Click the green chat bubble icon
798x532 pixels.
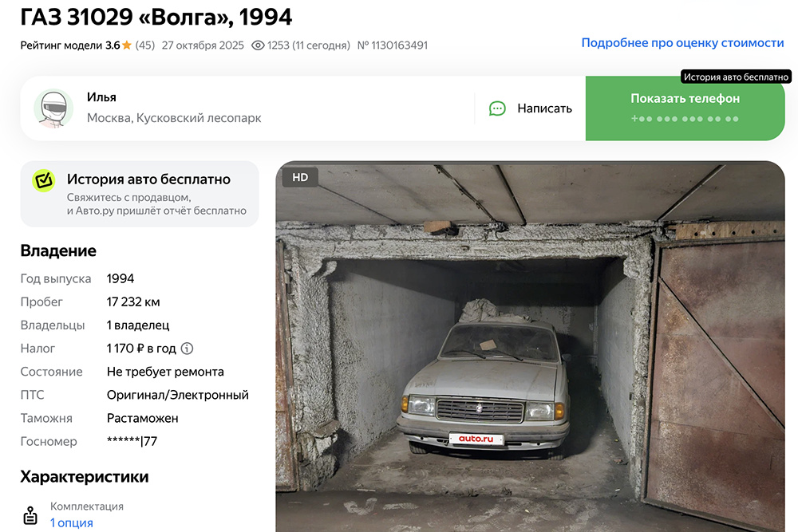coord(497,108)
